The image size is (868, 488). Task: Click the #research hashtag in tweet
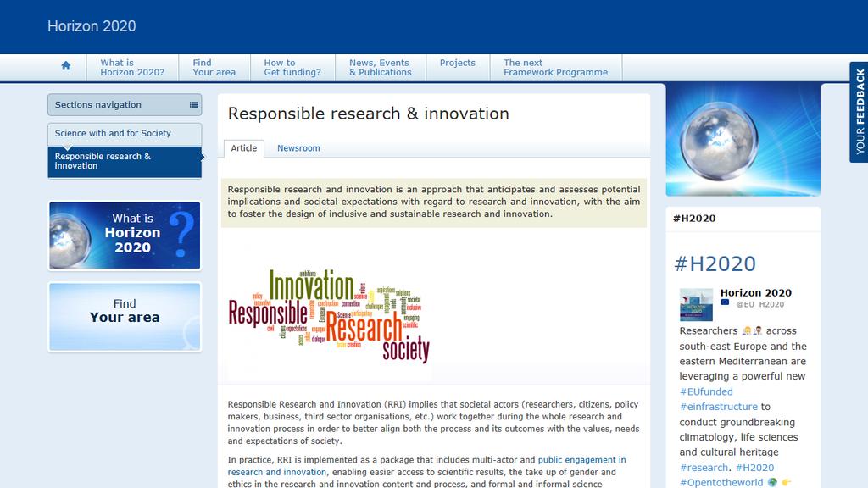[x=704, y=468]
